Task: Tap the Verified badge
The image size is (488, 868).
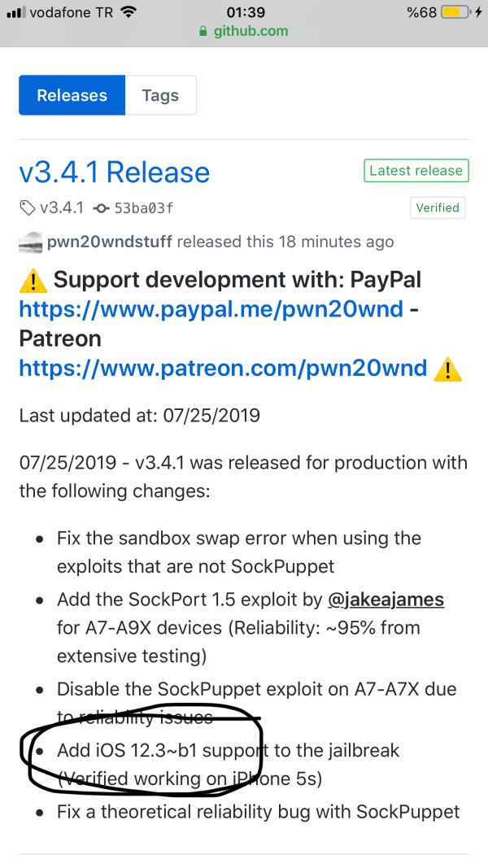Action: [438, 207]
